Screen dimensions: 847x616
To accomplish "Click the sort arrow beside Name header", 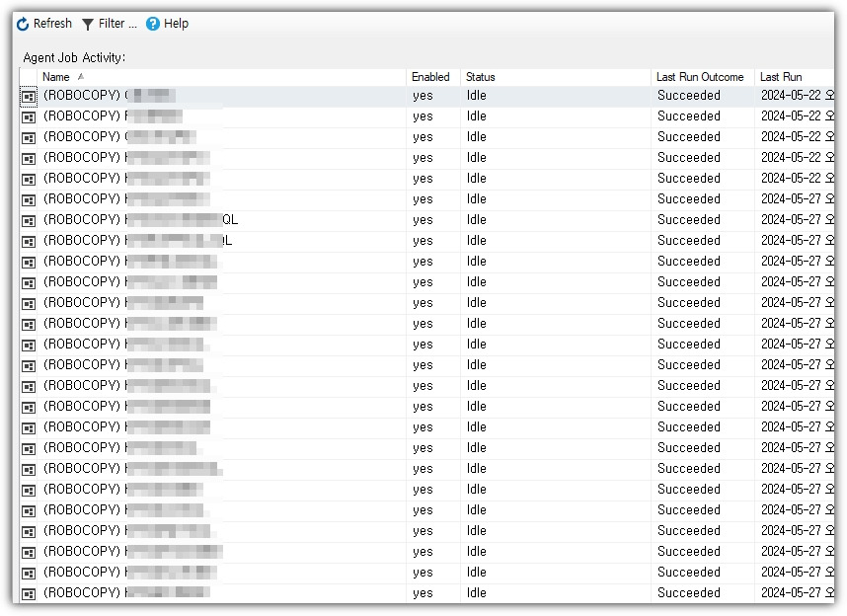I will (81, 77).
